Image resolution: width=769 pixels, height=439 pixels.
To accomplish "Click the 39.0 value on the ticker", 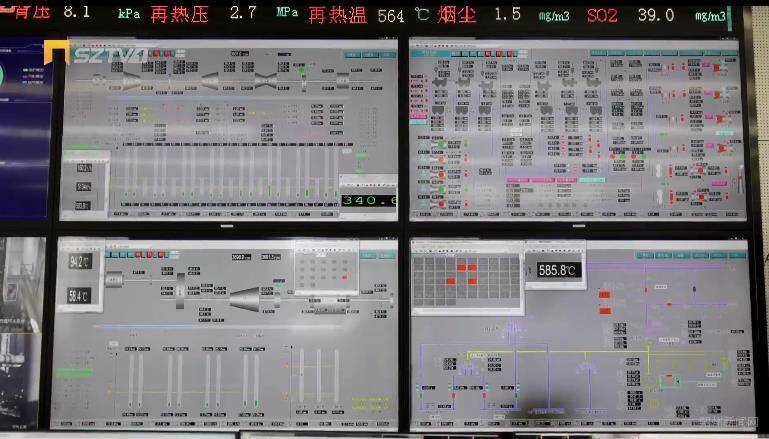I will (x=656, y=15).
